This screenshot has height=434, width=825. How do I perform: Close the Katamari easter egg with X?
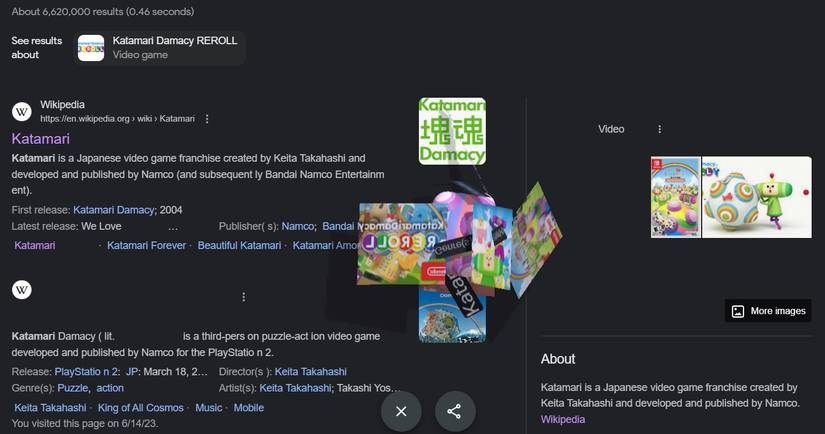(x=401, y=411)
